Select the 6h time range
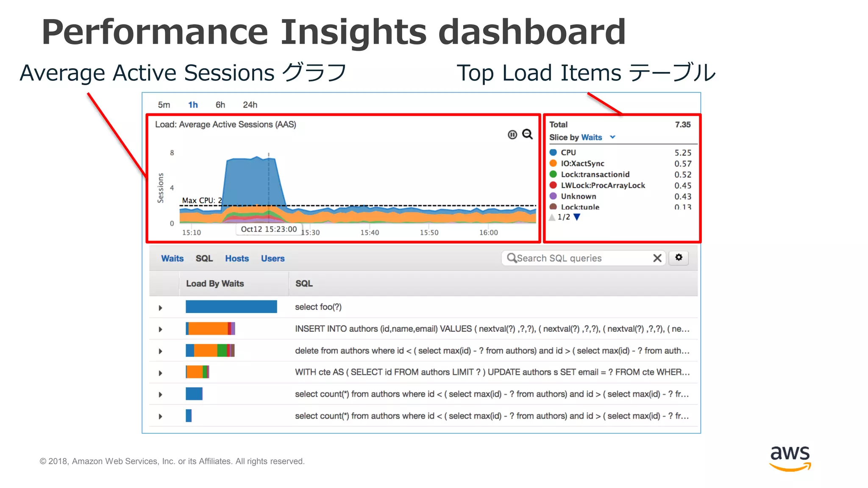The width and height of the screenshot is (868, 488). click(x=220, y=105)
